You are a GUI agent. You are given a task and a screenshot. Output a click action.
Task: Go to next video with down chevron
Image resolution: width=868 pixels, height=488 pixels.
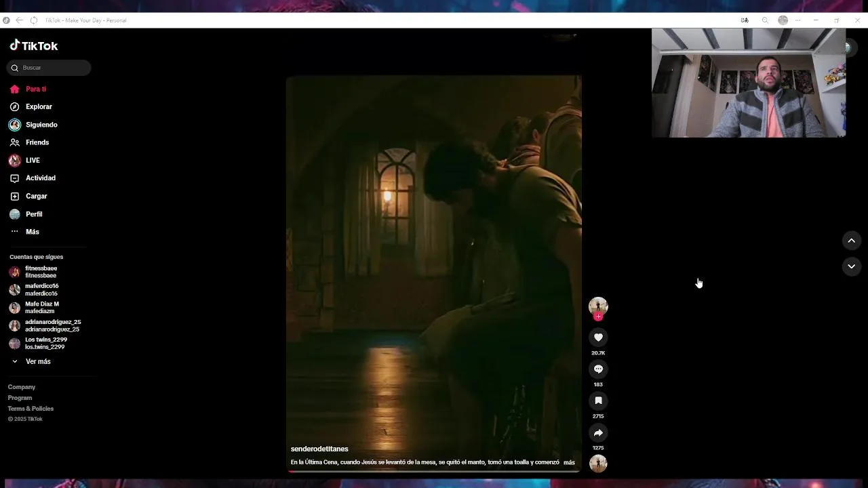point(851,266)
